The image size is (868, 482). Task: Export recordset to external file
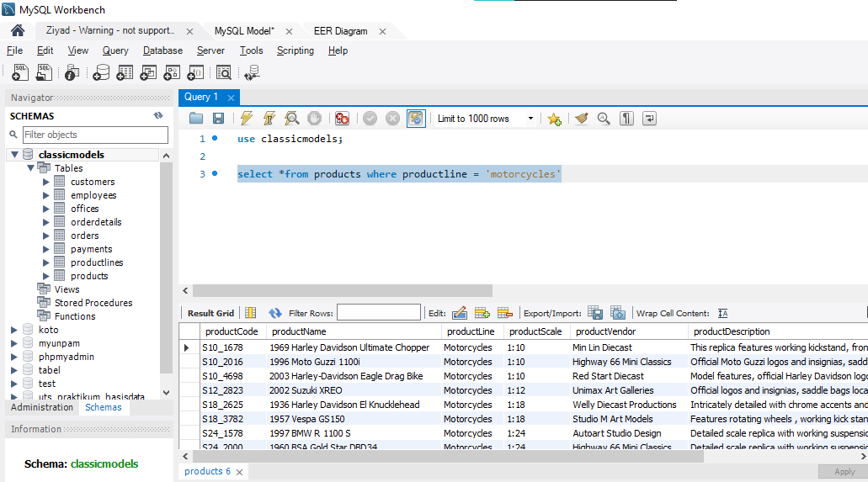pos(595,313)
